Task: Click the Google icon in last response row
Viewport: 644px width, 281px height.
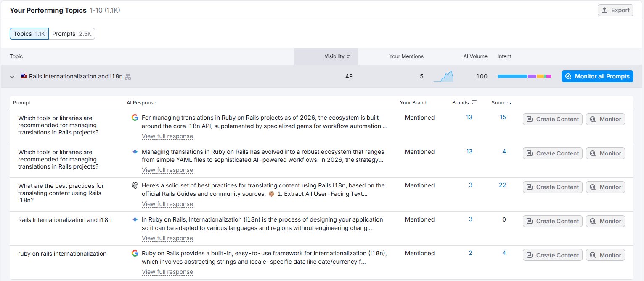Action: click(135, 253)
